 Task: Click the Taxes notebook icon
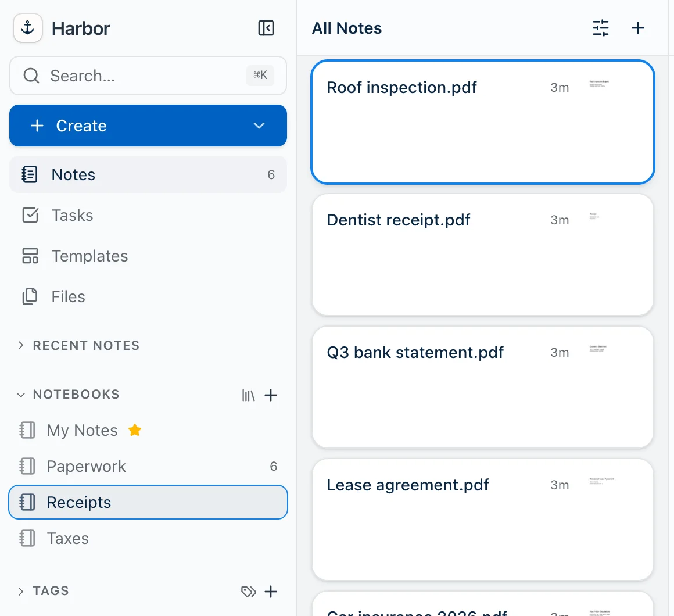[27, 538]
